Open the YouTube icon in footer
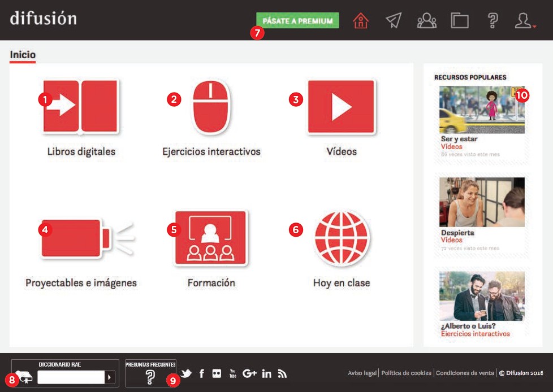Screen dimensions: 553x392 (233, 373)
